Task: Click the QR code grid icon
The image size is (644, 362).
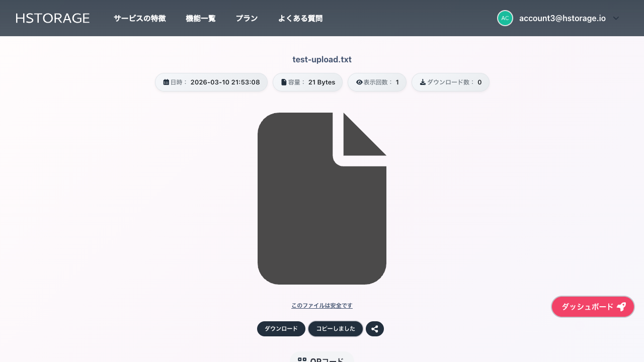Action: (302, 360)
